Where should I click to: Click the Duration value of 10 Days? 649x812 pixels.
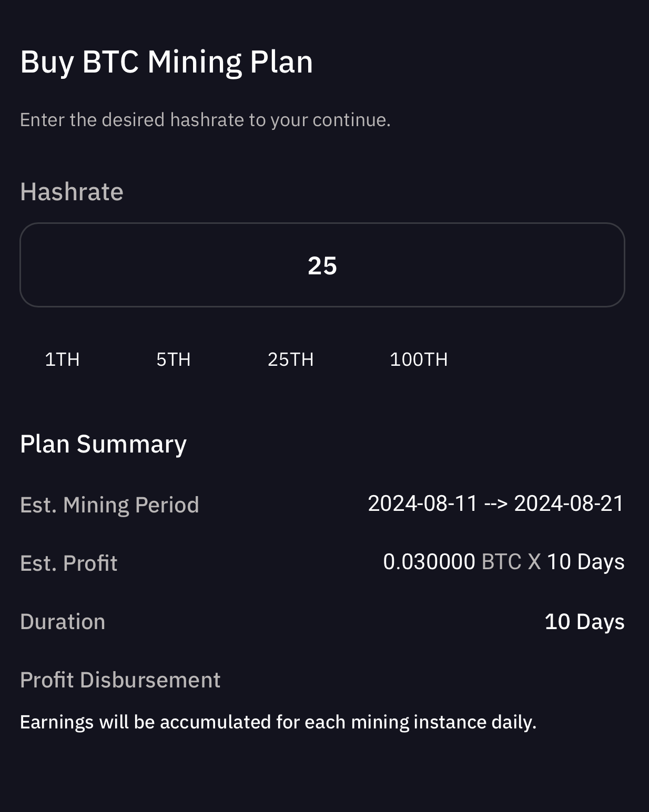584,622
